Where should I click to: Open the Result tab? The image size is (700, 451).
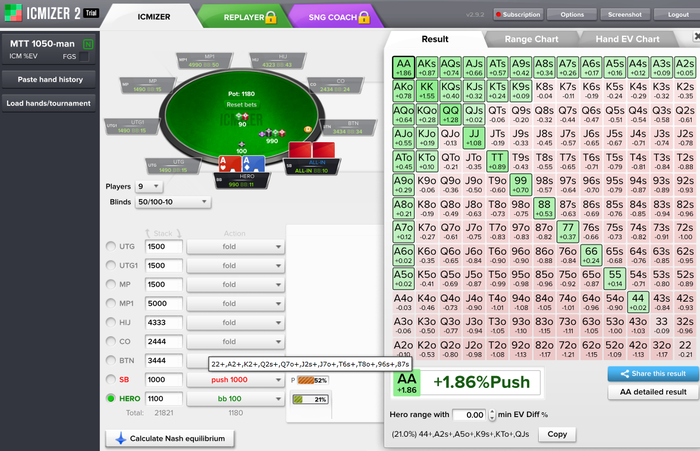[x=435, y=39]
